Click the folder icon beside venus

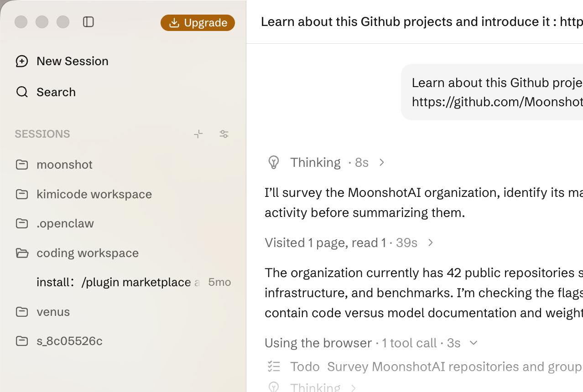point(22,312)
